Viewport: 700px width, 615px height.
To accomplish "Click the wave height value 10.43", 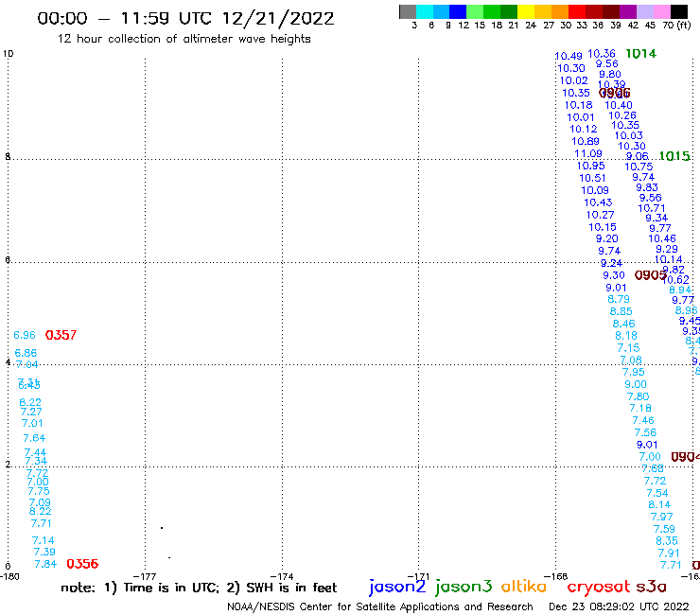I will click(x=598, y=202).
